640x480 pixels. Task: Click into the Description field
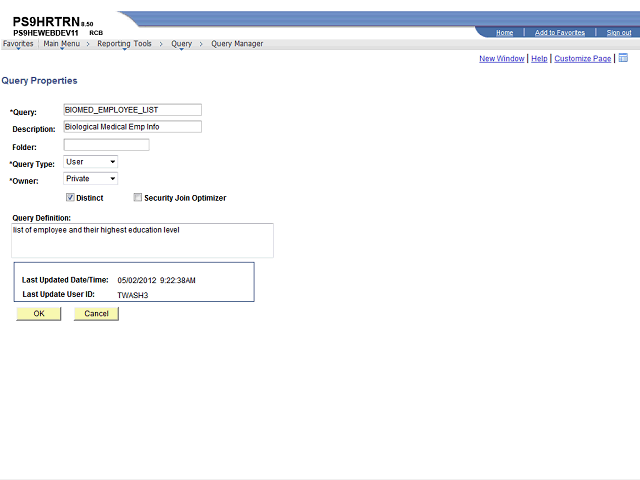(x=133, y=127)
